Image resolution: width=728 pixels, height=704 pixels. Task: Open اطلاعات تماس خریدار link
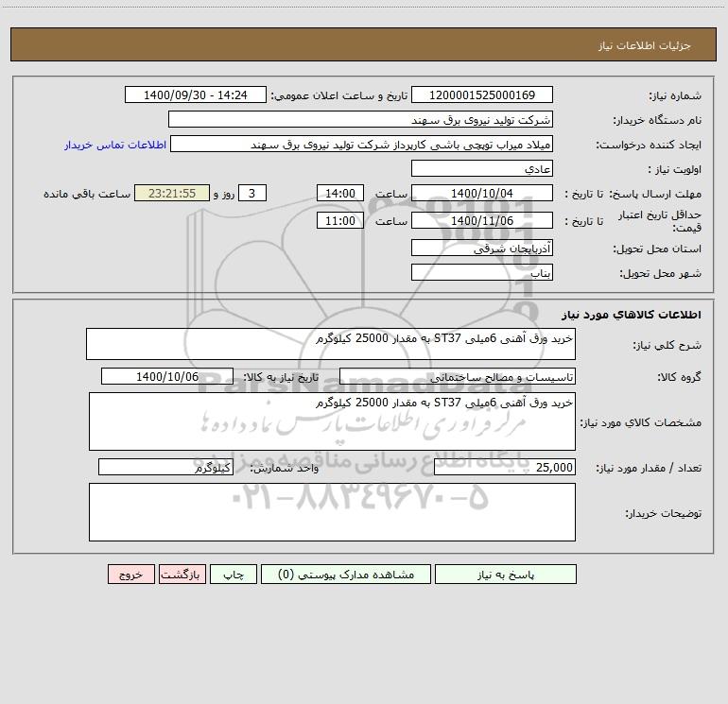115,145
